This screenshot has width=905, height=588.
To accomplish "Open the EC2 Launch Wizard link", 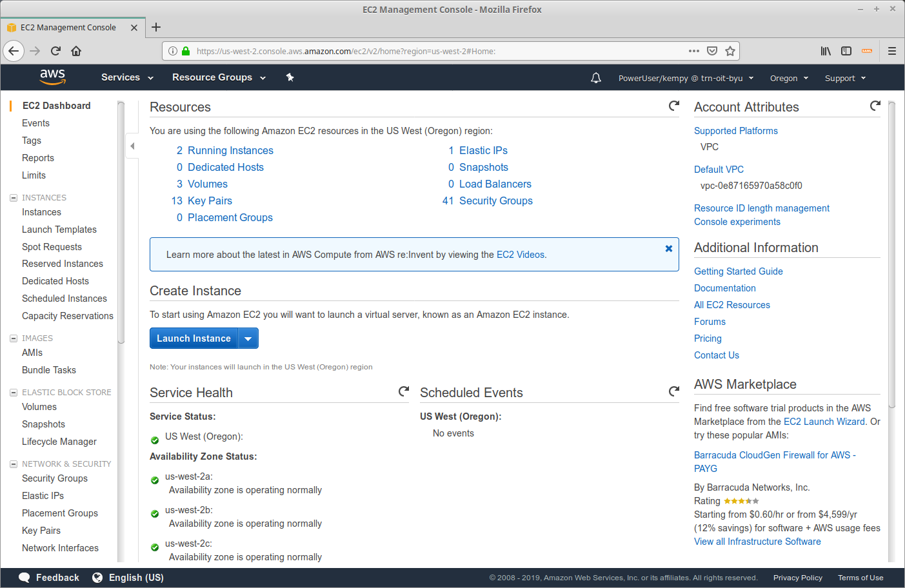I will pyautogui.click(x=824, y=422).
